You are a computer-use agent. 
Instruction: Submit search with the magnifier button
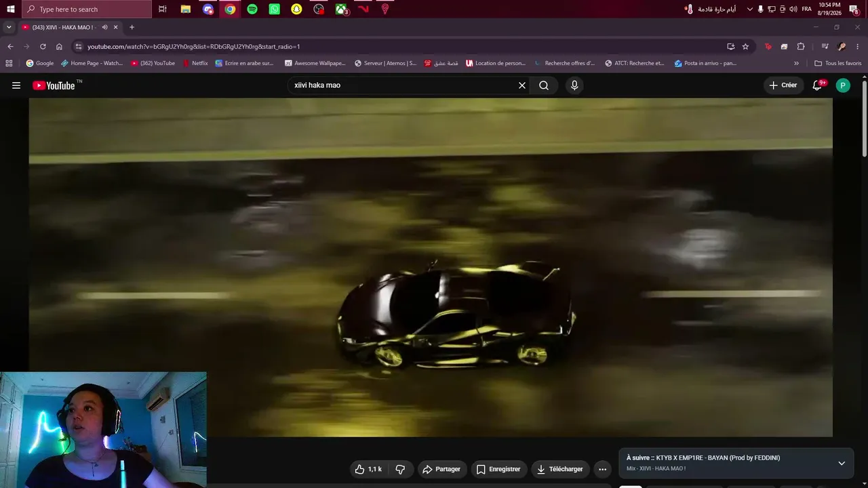544,85
